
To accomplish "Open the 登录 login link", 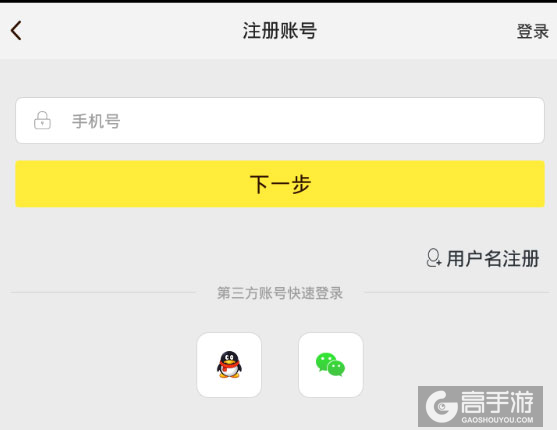I will pos(532,31).
